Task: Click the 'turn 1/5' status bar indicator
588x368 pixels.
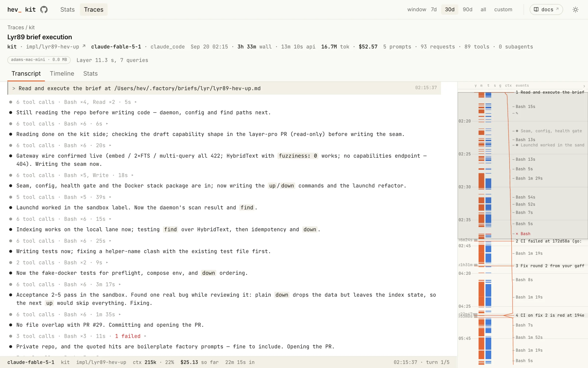Action: coord(438,362)
